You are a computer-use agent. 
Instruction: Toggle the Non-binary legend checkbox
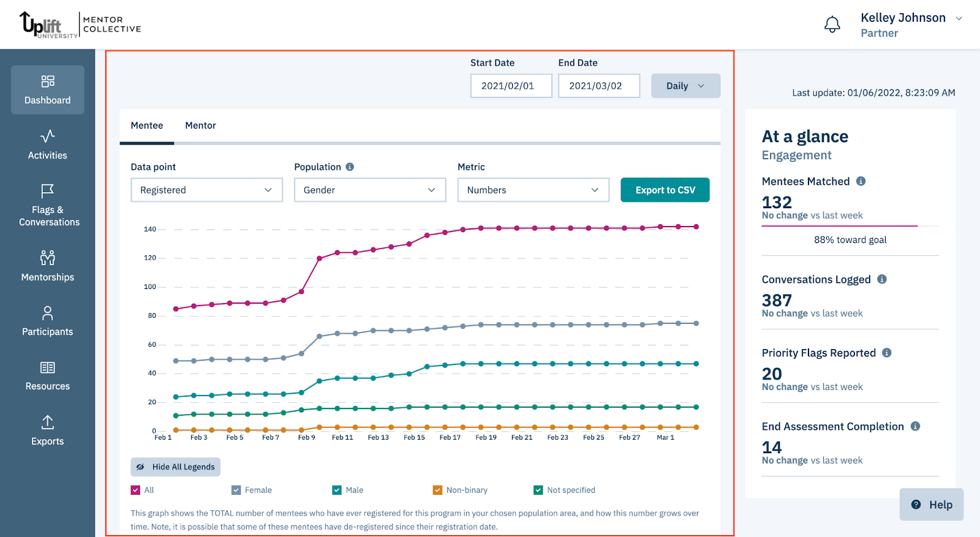point(437,490)
